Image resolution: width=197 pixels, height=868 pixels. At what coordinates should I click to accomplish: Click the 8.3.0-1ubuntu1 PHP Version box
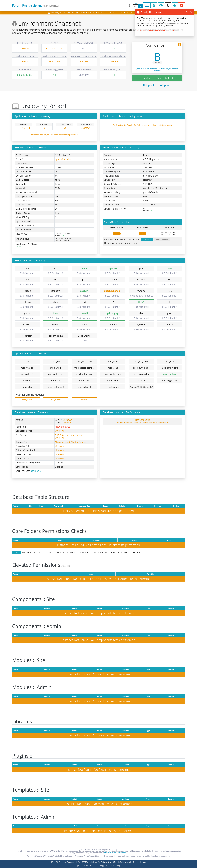point(25,75)
